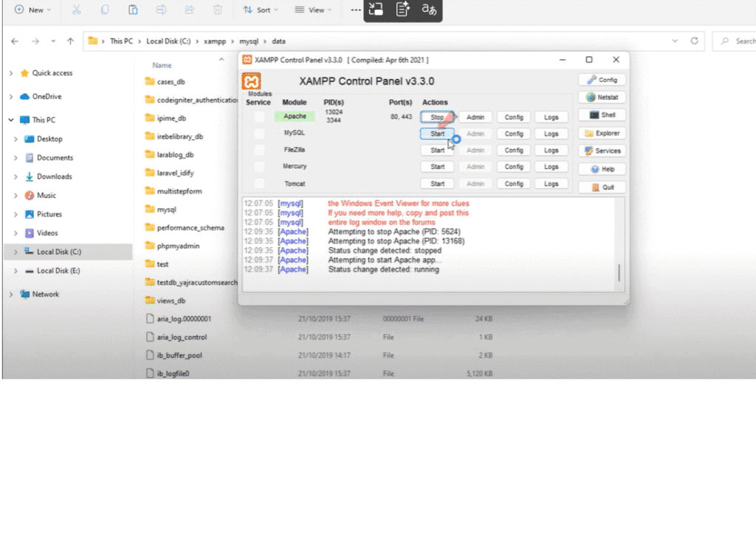The height and width of the screenshot is (535, 756).
Task: Expand Downloads tree node
Action: [16, 177]
